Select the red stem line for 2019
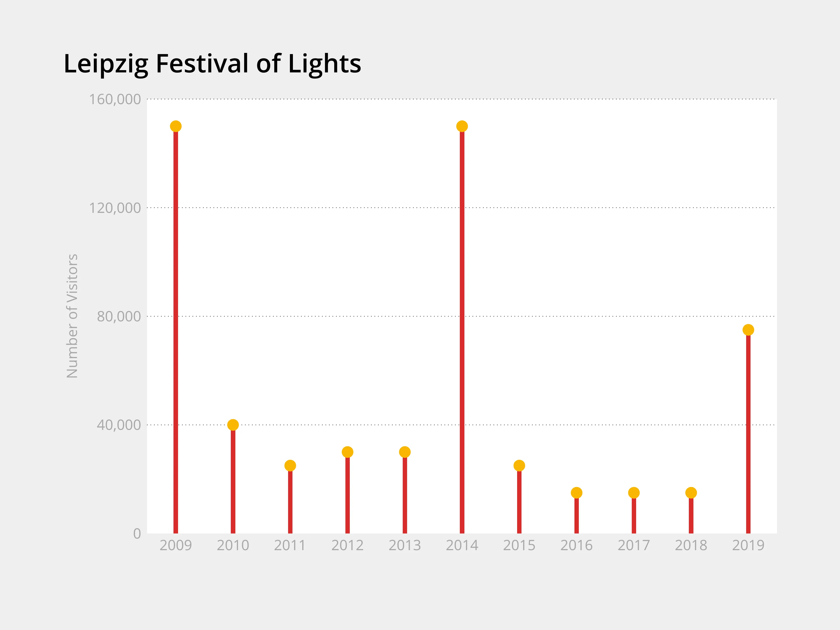 pyautogui.click(x=748, y=433)
